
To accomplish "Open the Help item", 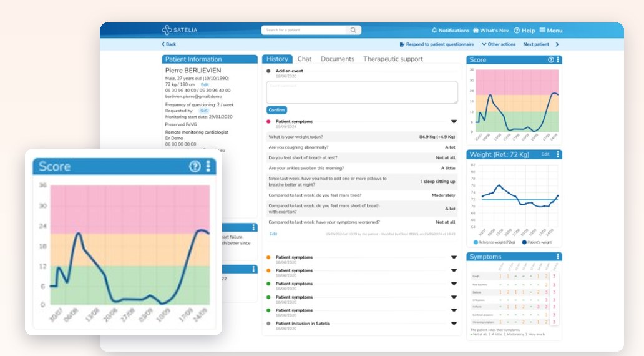I will (x=524, y=31).
